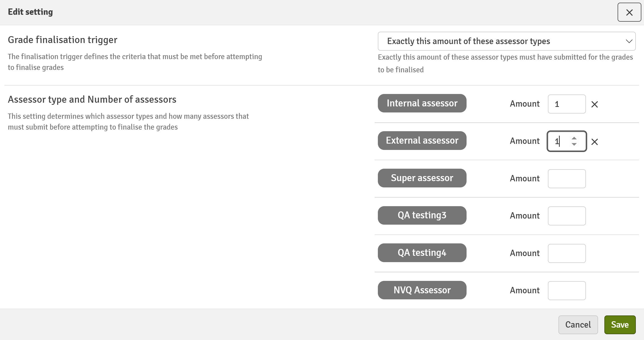The width and height of the screenshot is (644, 340).
Task: Decrease External assessor amount using down arrow
Action: (574, 144)
